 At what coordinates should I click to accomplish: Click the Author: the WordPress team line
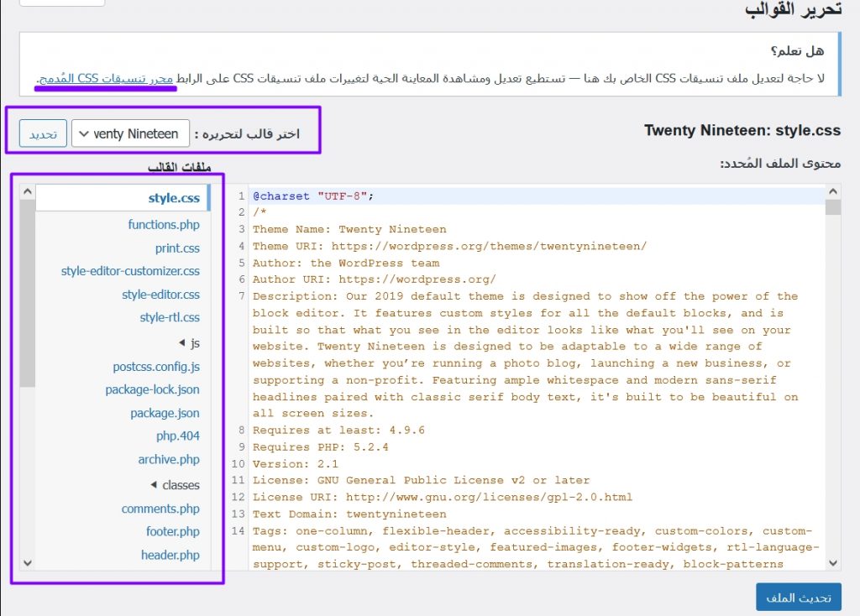point(345,263)
